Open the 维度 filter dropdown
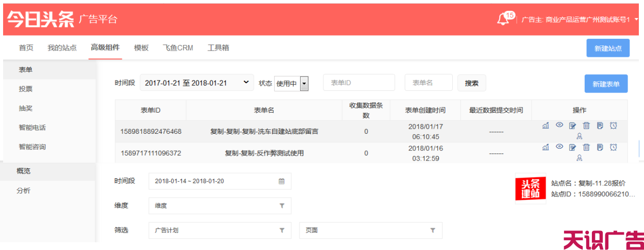 point(220,206)
